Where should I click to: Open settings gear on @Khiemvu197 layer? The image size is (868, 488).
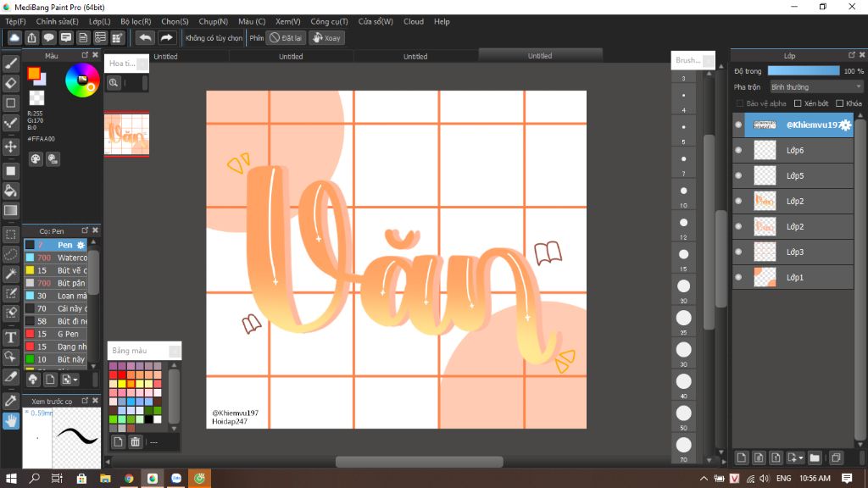coord(845,125)
